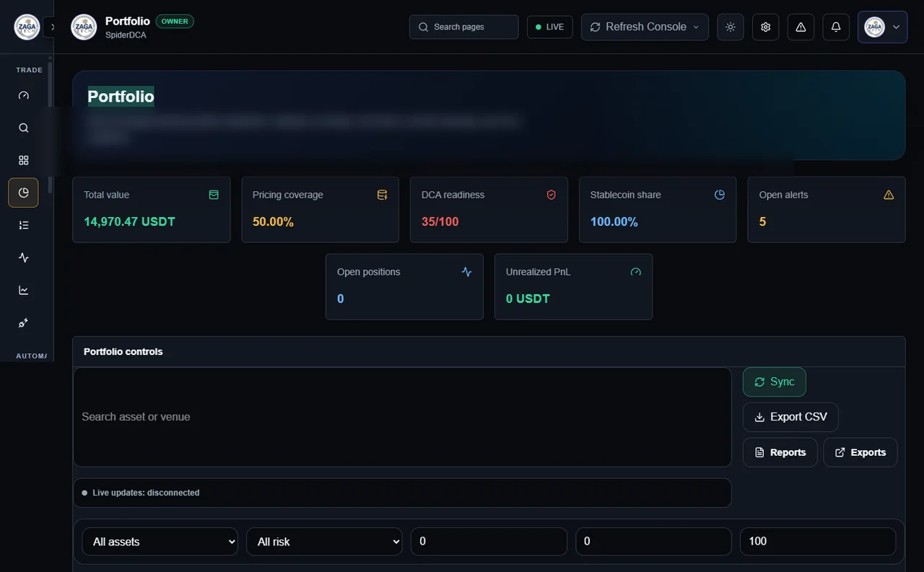Viewport: 924px width, 572px height.
Task: Open the magnifier search icon in sidebar
Action: [23, 128]
